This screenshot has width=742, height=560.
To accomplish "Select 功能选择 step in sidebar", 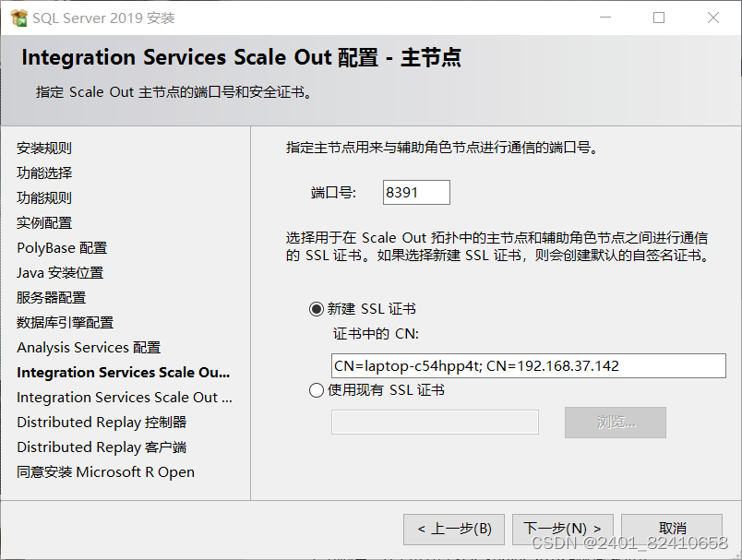I will pos(44,173).
